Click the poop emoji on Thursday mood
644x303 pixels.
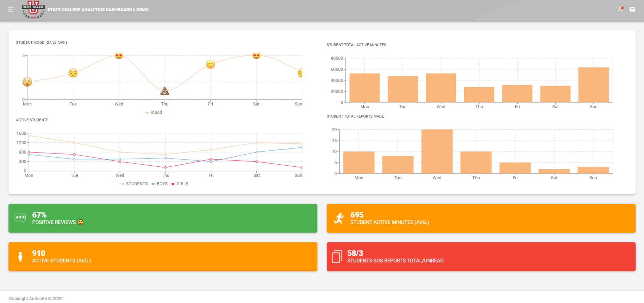(165, 91)
